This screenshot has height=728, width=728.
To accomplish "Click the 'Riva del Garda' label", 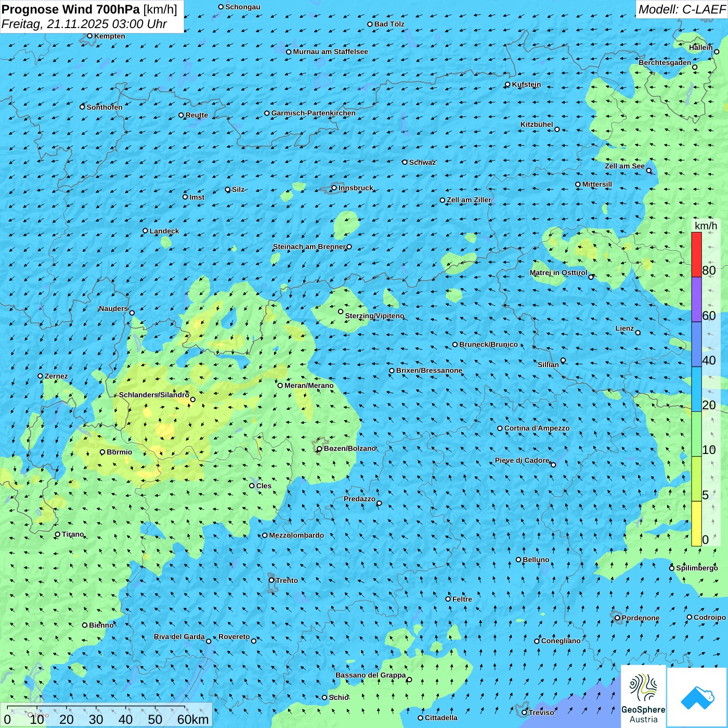I will pos(179,636).
